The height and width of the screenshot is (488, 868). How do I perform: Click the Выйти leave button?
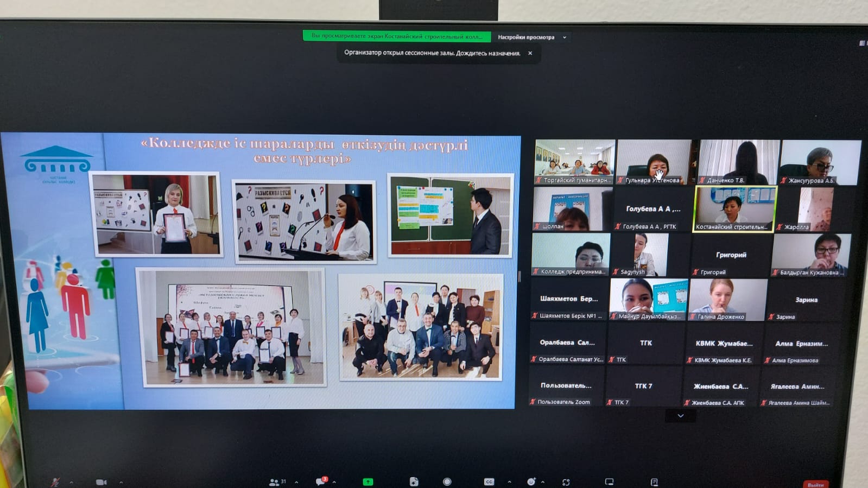click(x=815, y=484)
